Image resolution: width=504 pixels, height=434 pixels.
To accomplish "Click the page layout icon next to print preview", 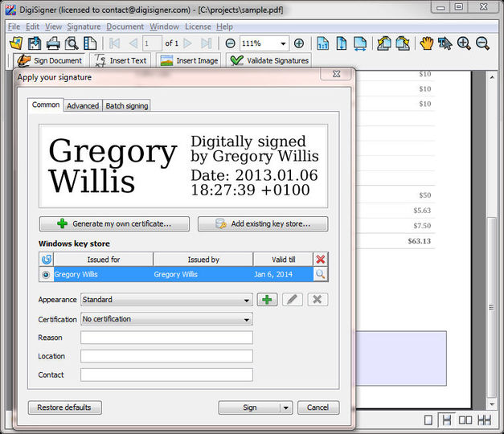I will pos(90,43).
